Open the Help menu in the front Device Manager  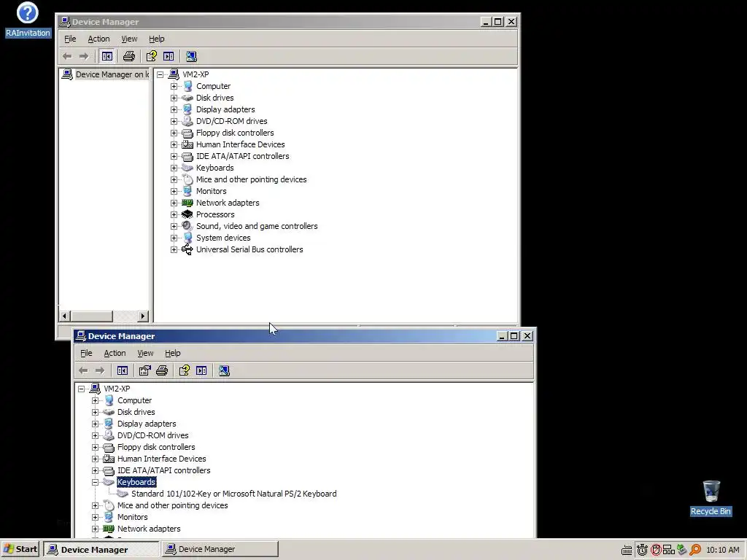(172, 354)
